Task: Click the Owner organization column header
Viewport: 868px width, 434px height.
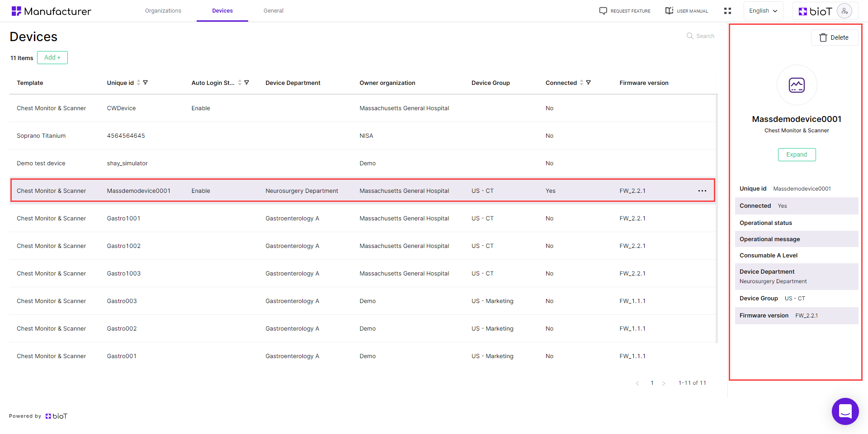Action: (x=387, y=83)
